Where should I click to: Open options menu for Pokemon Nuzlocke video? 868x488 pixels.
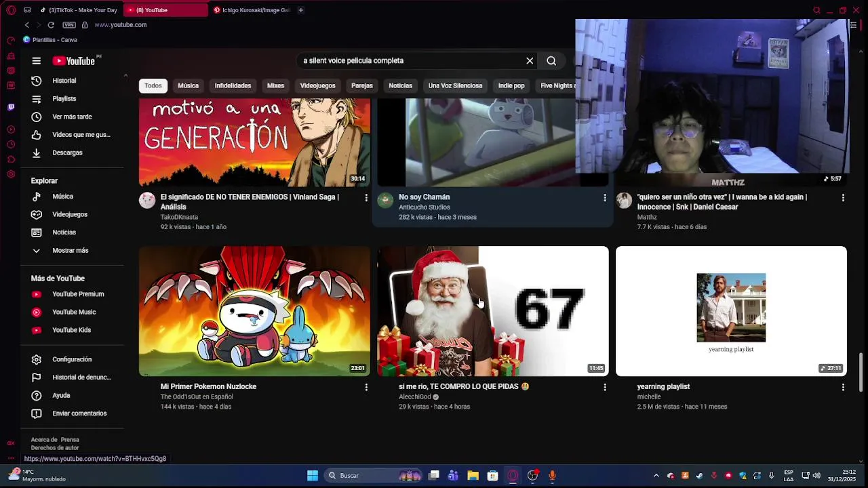click(366, 387)
